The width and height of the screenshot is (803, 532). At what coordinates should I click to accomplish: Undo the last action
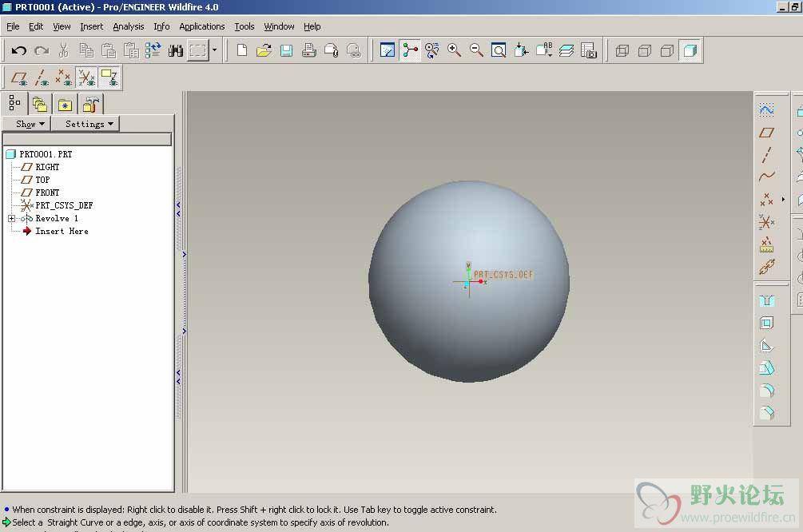click(x=19, y=50)
